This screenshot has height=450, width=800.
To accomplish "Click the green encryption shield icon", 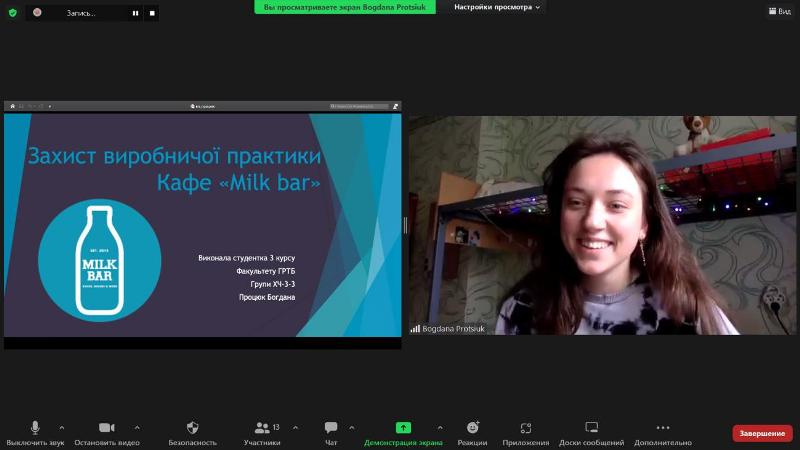I will pyautogui.click(x=13, y=13).
